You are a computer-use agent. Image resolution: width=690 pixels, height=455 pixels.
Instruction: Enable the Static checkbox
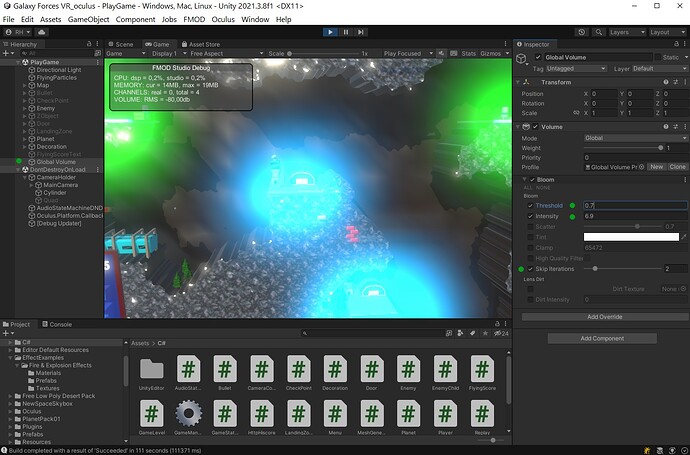coord(658,57)
